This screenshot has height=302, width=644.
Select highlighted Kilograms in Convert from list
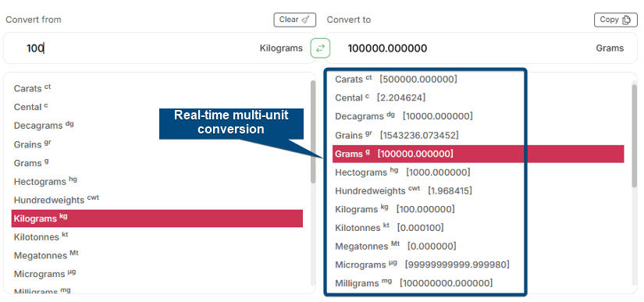pyautogui.click(x=157, y=219)
